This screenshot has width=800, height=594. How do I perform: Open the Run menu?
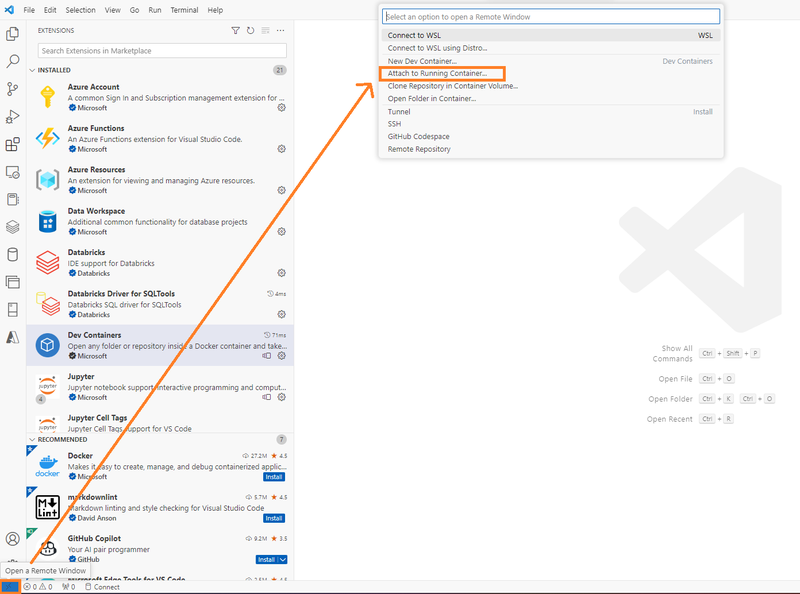click(x=155, y=10)
